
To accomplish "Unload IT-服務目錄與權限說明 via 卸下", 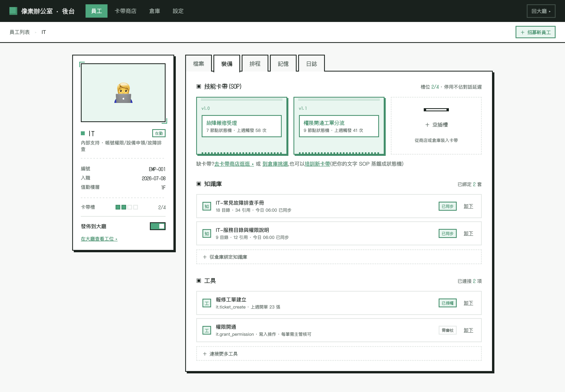I will [468, 234].
